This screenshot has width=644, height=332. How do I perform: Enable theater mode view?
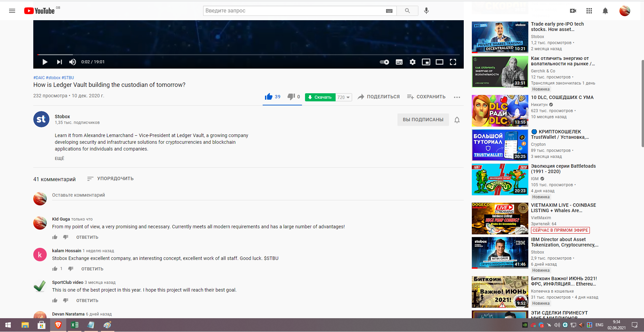(x=440, y=62)
